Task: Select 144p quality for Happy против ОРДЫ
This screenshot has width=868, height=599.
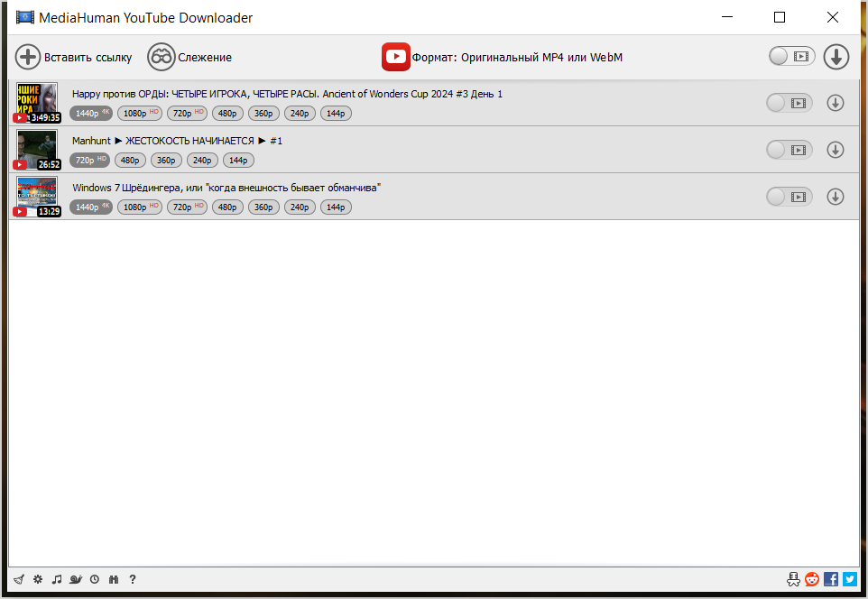Action: click(x=336, y=113)
